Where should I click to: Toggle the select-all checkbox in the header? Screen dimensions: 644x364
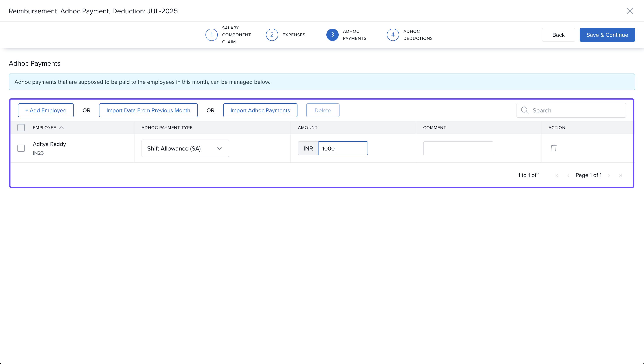pos(21,128)
